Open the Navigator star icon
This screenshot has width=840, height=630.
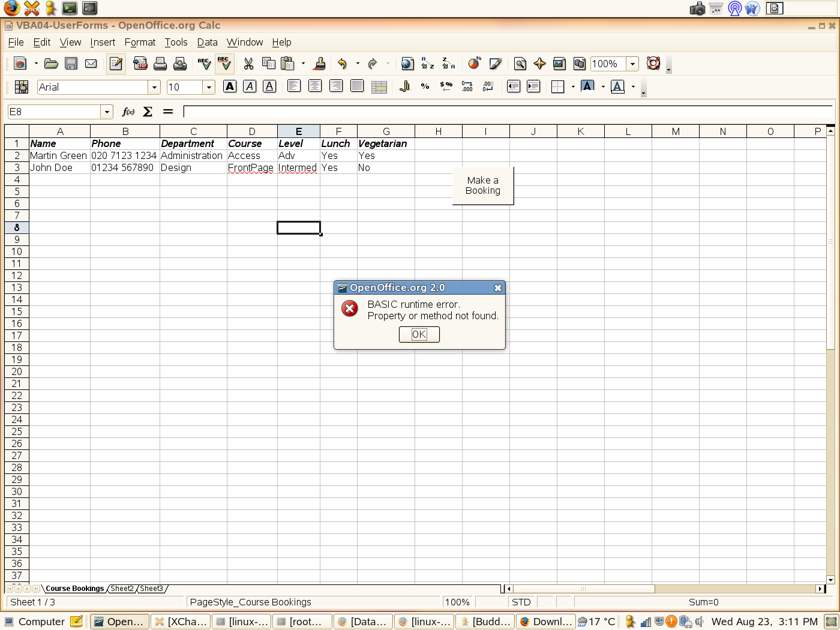(539, 64)
